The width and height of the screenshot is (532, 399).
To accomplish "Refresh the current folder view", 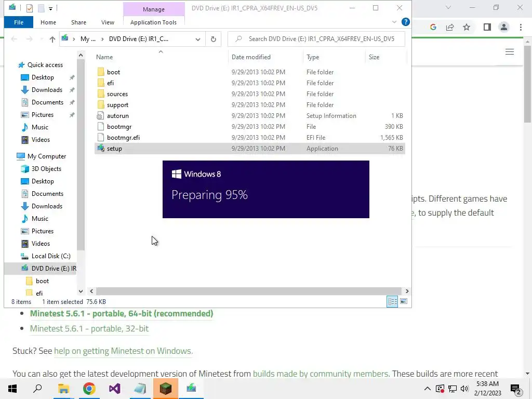I will coord(214,39).
